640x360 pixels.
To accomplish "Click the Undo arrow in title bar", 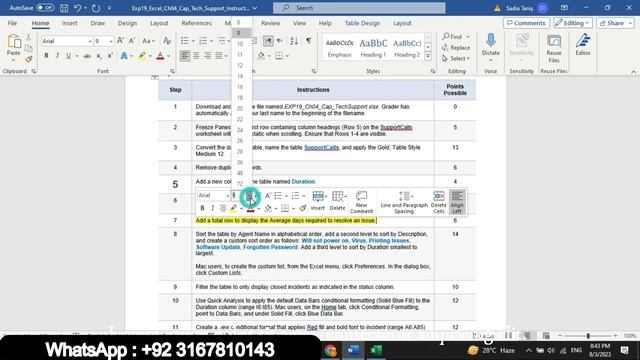I will point(78,8).
